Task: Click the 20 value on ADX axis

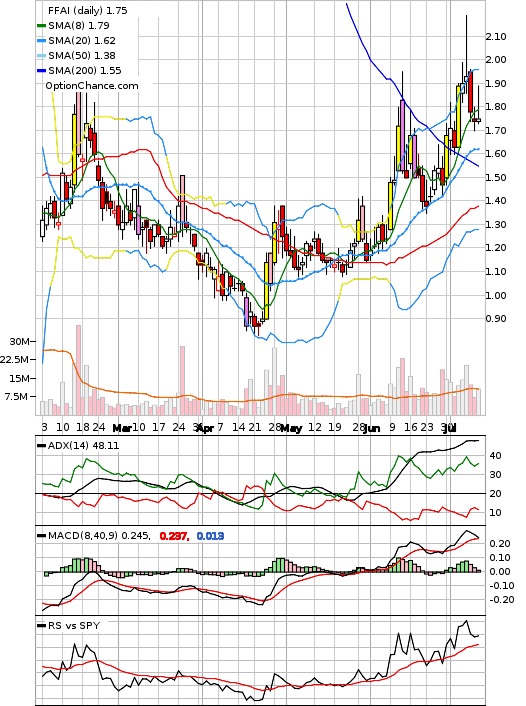Action: point(495,493)
